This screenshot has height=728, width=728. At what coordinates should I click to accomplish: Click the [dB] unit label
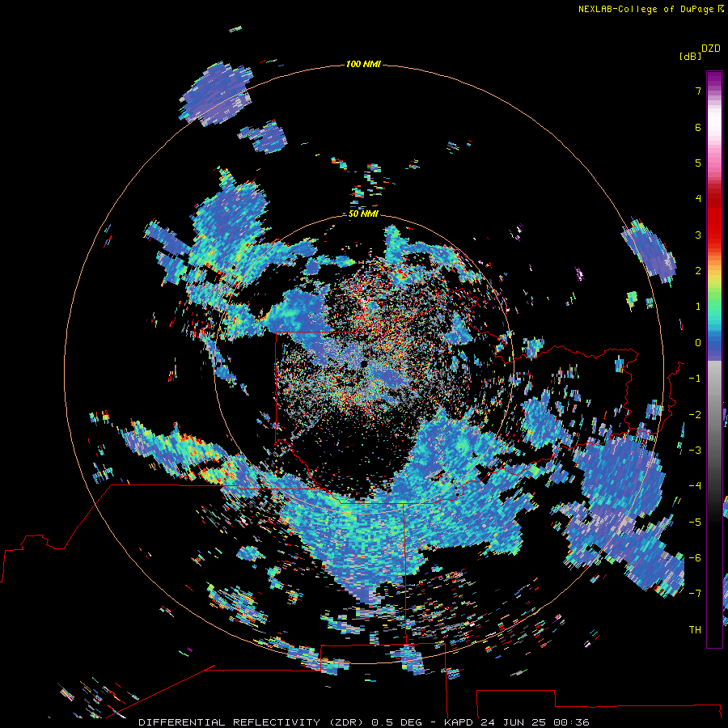tap(690, 57)
